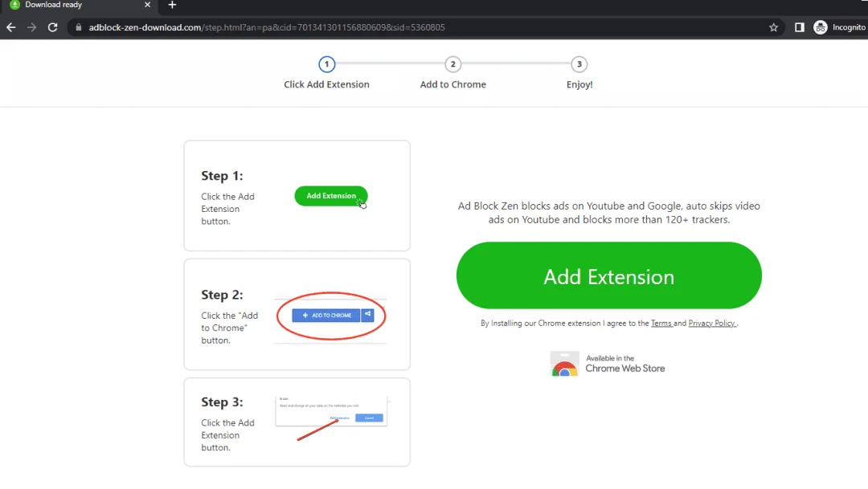868x489 pixels.
Task: Close the Download ready tab
Action: pyautogui.click(x=147, y=5)
